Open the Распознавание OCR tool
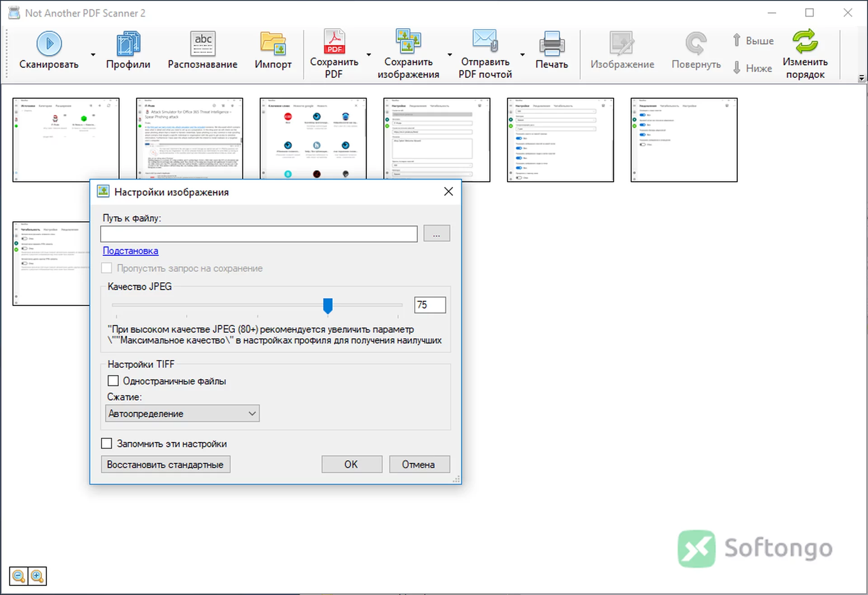Image resolution: width=868 pixels, height=595 pixels. click(203, 50)
